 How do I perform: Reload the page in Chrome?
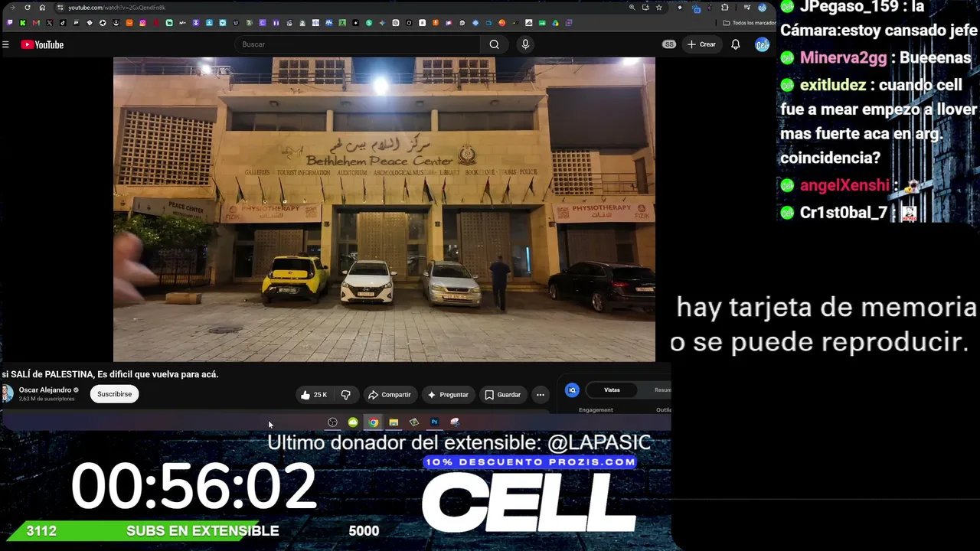point(28,8)
